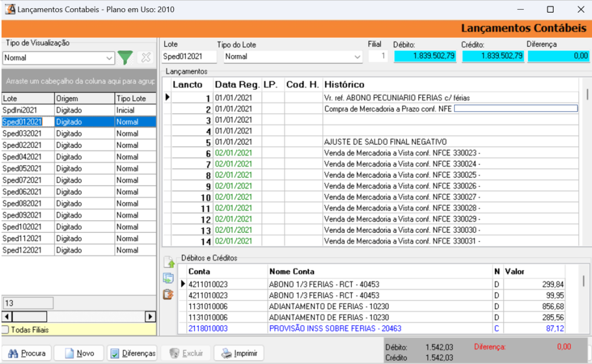The height and width of the screenshot is (364, 592).
Task: Sort by the Lote column header
Action: tap(28, 98)
